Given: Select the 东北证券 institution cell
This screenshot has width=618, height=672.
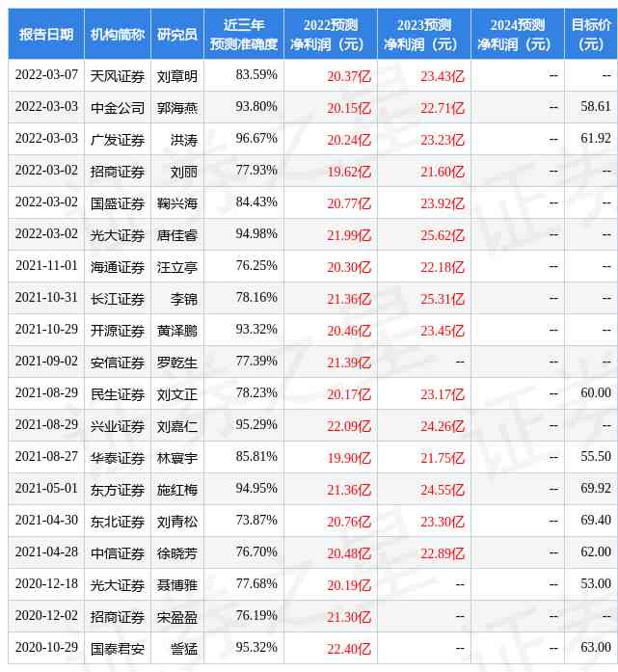Looking at the screenshot, I should [x=118, y=522].
